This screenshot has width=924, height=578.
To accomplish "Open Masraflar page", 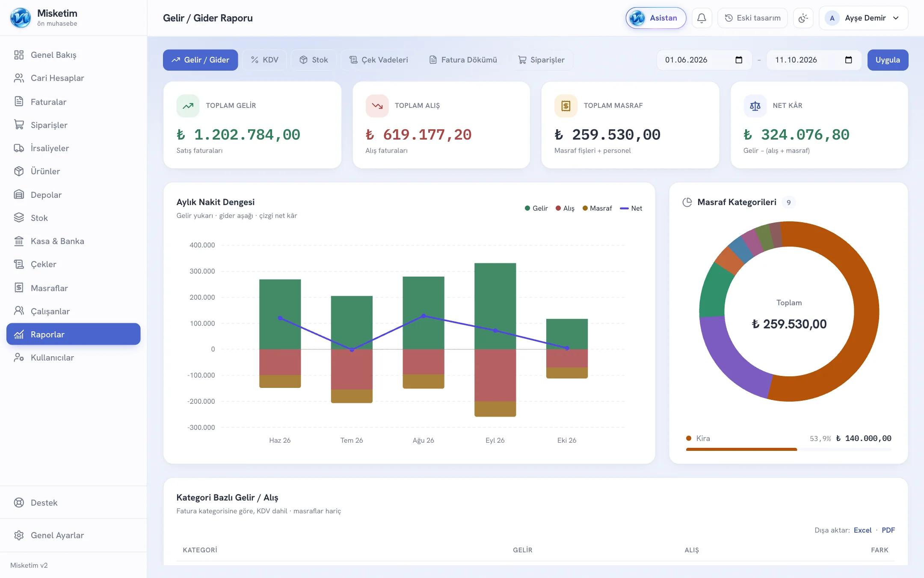I will click(x=74, y=288).
